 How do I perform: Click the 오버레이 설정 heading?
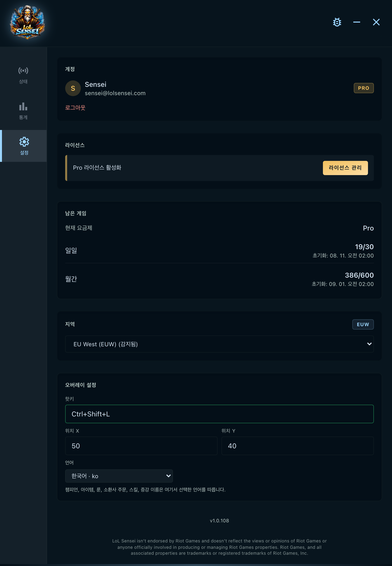(81, 385)
